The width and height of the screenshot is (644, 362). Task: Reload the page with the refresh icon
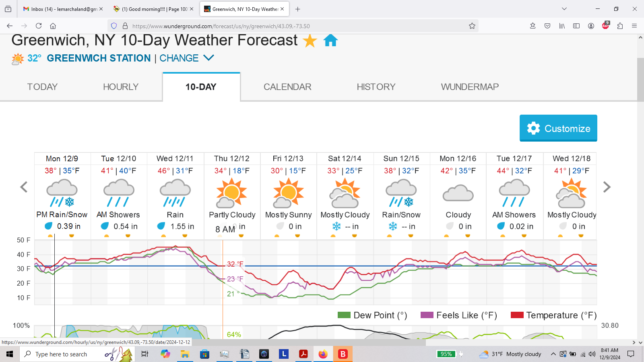point(39,26)
